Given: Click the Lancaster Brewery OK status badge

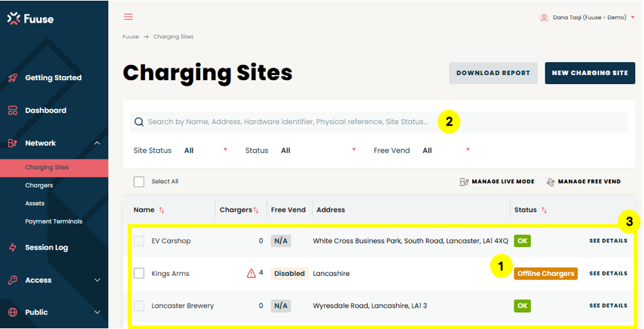Looking at the screenshot, I should [x=522, y=306].
